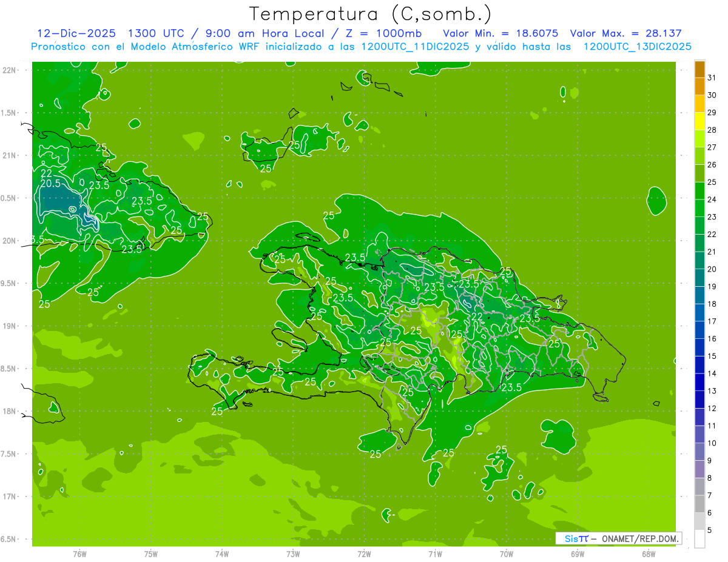Click the legend value '20'
This screenshot has width=728, height=562.
click(x=712, y=269)
